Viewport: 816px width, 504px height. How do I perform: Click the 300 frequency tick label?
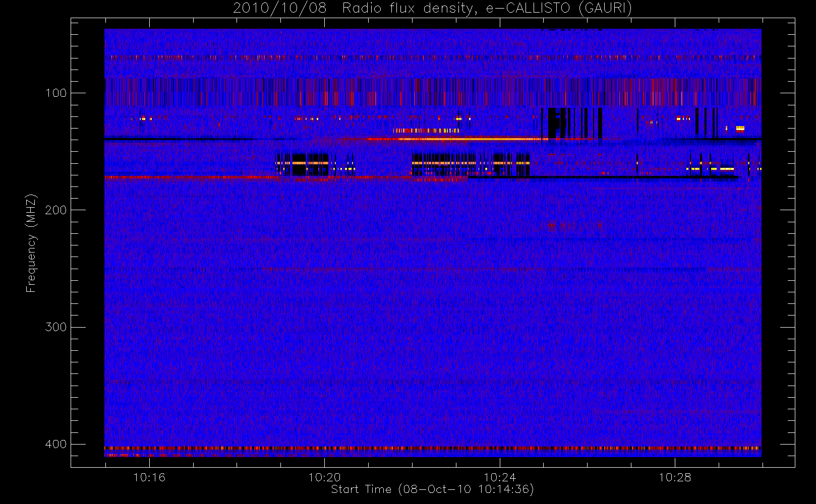(x=56, y=327)
